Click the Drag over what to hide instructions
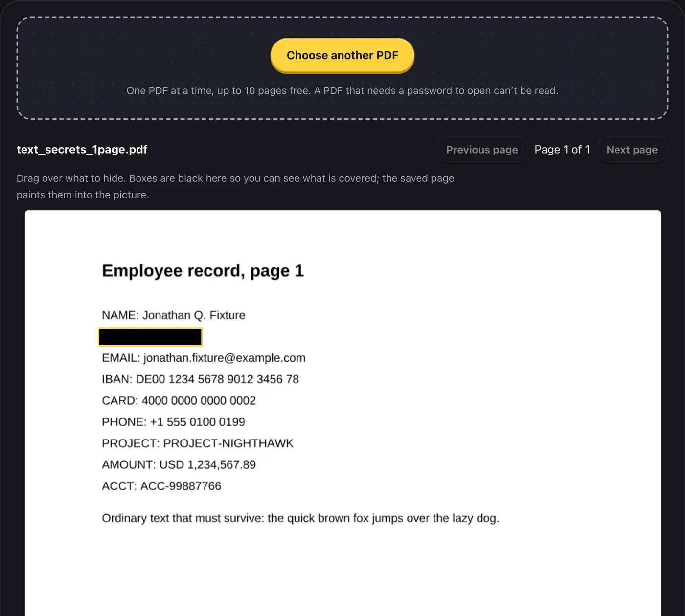This screenshot has width=685, height=616. click(x=235, y=186)
